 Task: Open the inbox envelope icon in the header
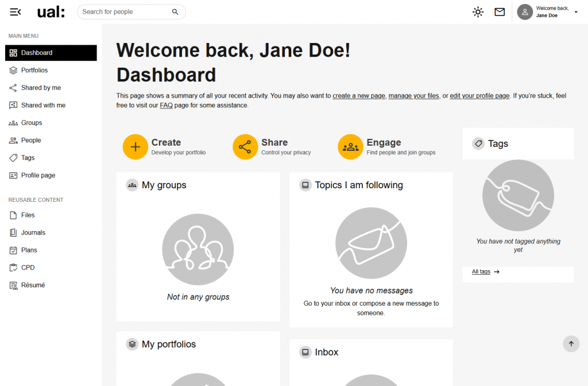pyautogui.click(x=500, y=12)
